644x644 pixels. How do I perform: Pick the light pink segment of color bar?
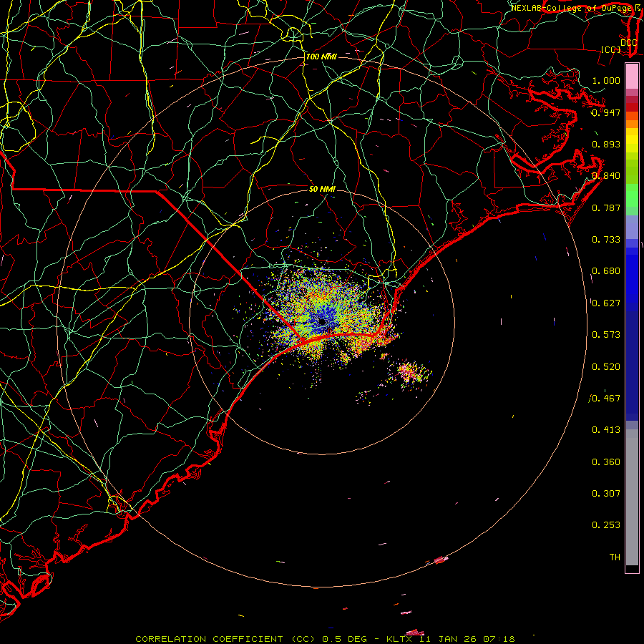(x=632, y=77)
